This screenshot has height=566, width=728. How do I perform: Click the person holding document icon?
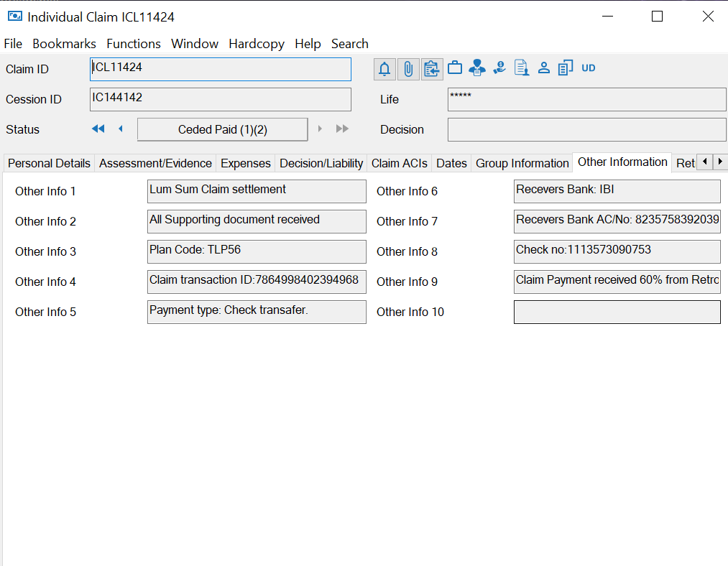click(476, 68)
